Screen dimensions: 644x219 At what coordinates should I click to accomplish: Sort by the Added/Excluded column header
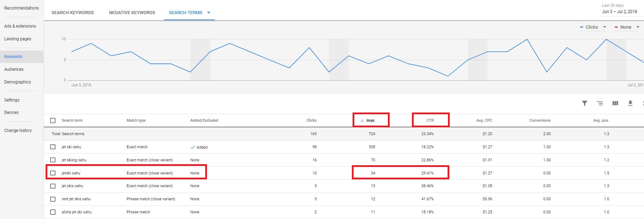coord(204,121)
